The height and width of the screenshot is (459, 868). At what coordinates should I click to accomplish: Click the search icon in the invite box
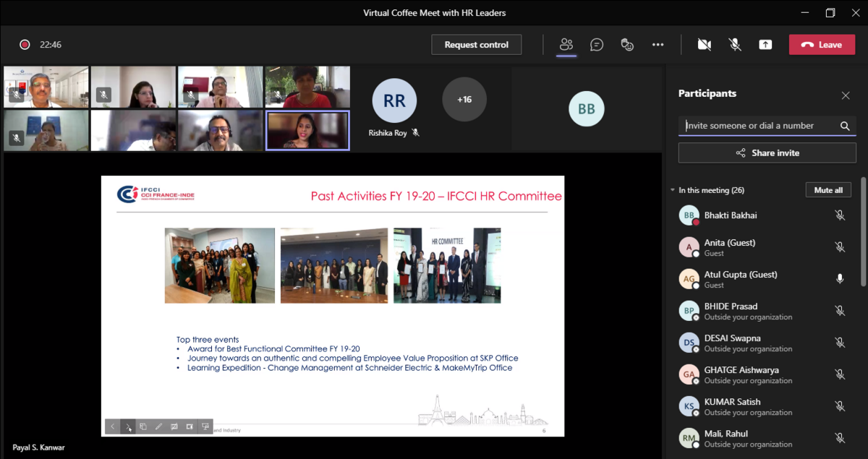(x=844, y=126)
